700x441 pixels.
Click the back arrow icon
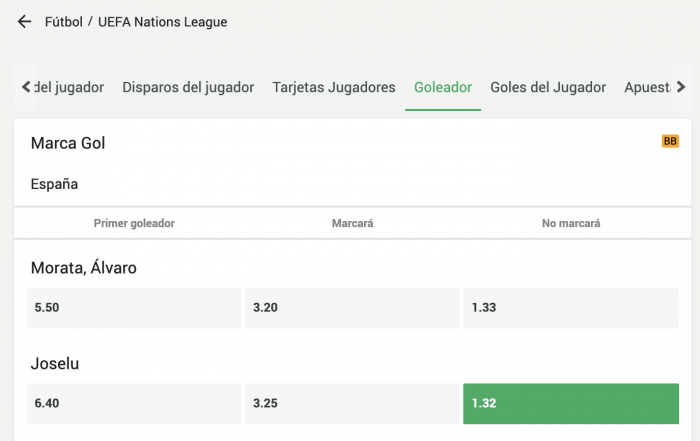25,21
